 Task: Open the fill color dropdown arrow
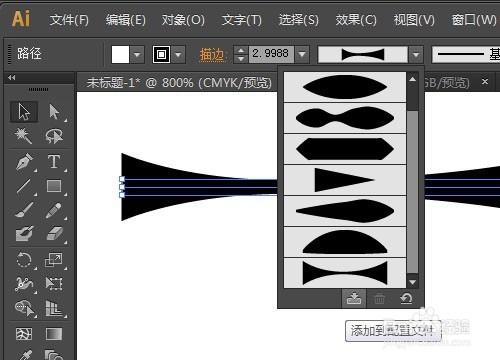pyautogui.click(x=137, y=54)
